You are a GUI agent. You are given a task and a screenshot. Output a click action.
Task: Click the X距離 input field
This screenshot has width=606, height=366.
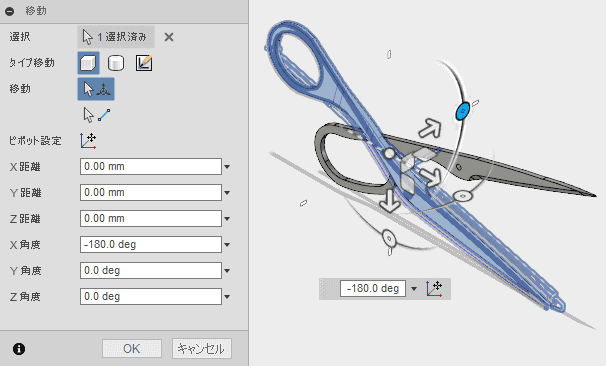(x=151, y=167)
